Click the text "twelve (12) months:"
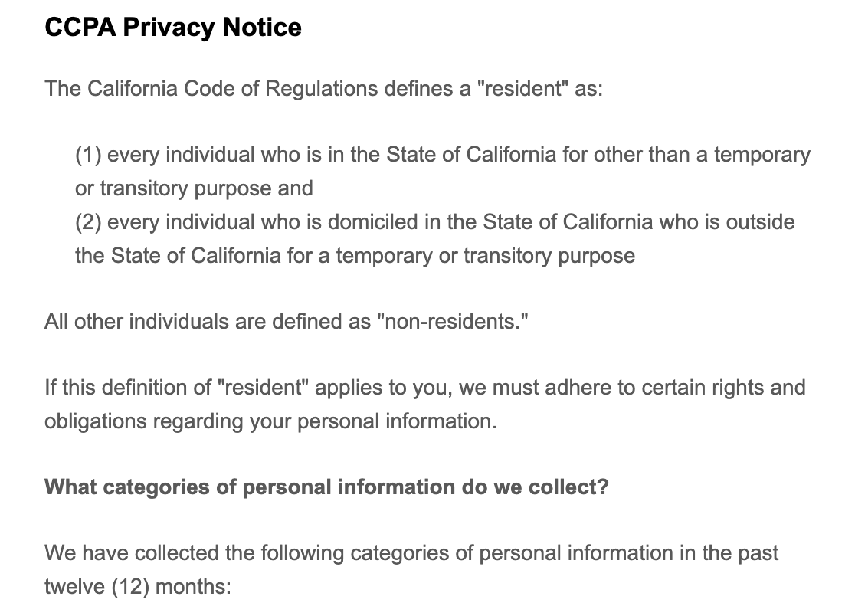The height and width of the screenshot is (616, 855). point(138,587)
